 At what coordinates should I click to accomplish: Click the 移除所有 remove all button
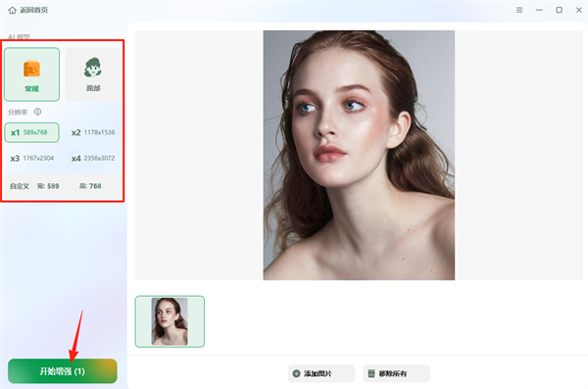click(x=396, y=373)
